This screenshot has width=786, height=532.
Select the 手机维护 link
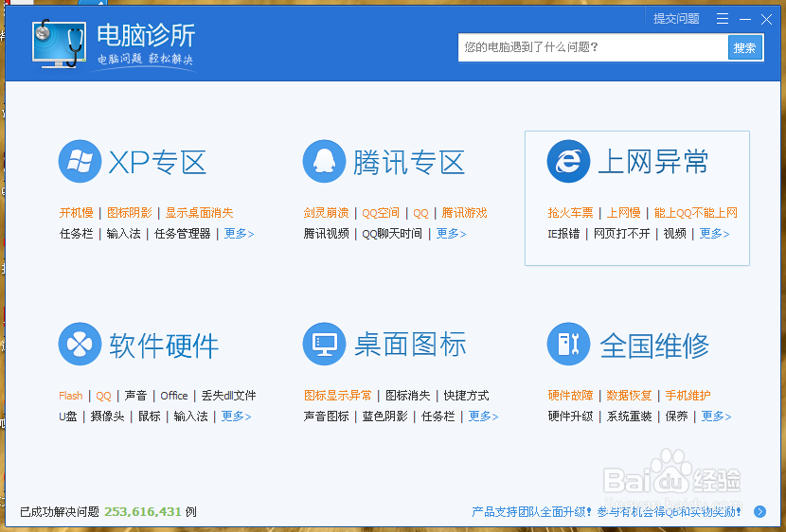click(x=688, y=396)
